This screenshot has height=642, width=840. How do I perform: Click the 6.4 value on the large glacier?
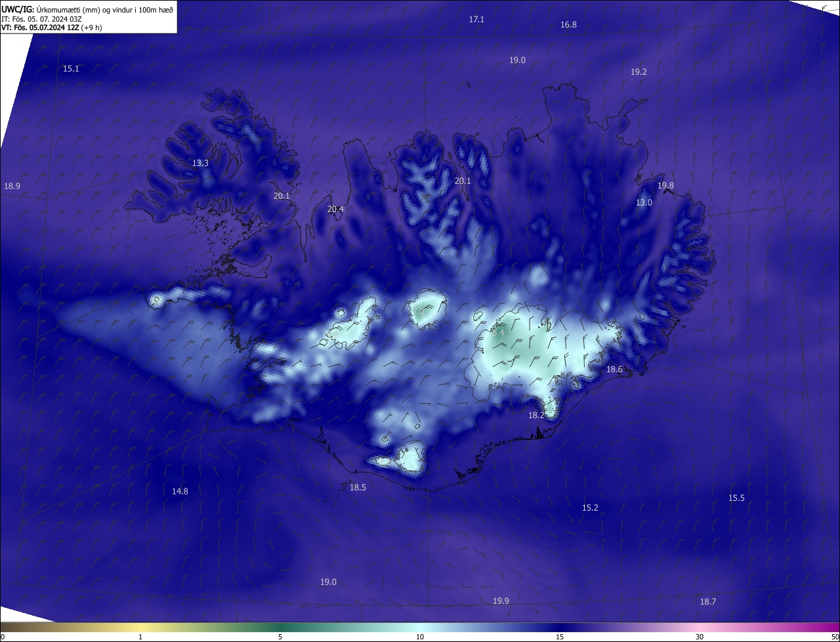coord(498,332)
